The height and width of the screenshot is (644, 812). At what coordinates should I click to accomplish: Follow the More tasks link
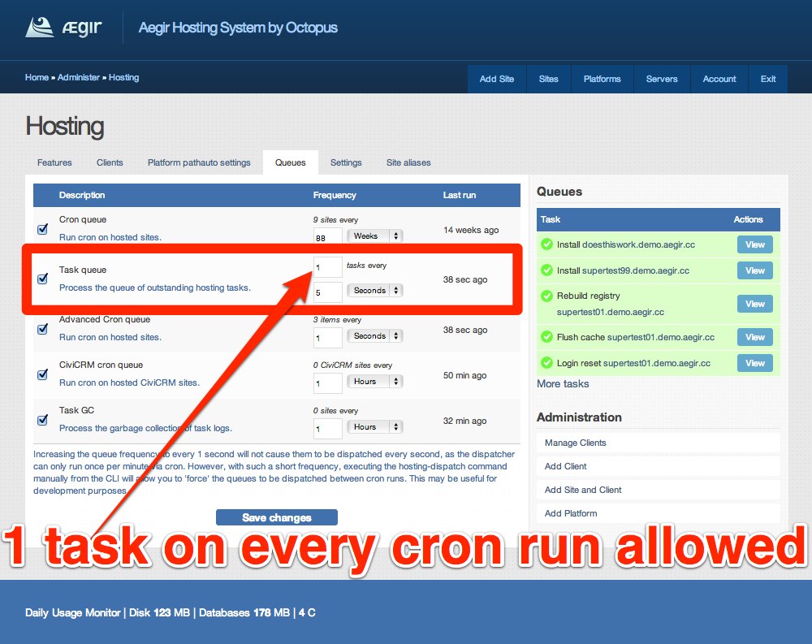(563, 384)
